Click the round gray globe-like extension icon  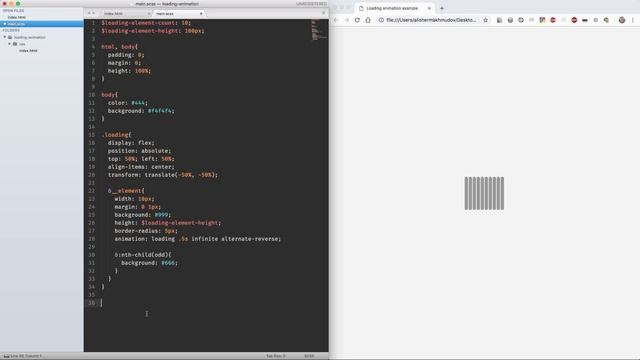click(x=510, y=20)
